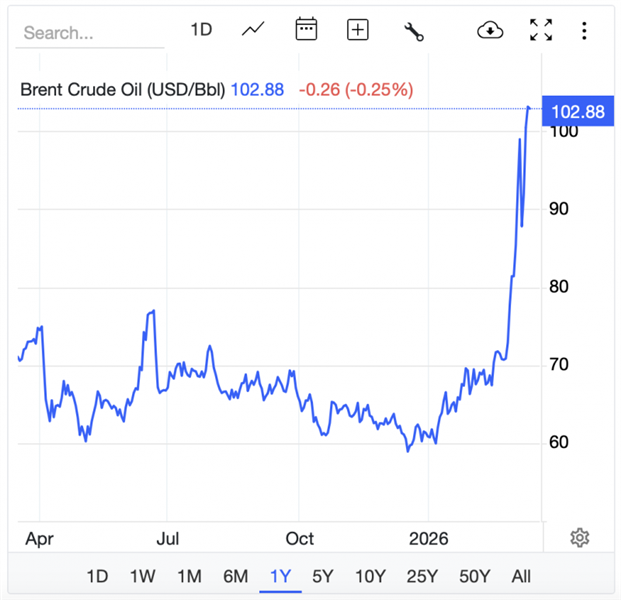Viewport: 621px width, 600px height.
Task: Select the 5Y time range
Action: coord(323,576)
